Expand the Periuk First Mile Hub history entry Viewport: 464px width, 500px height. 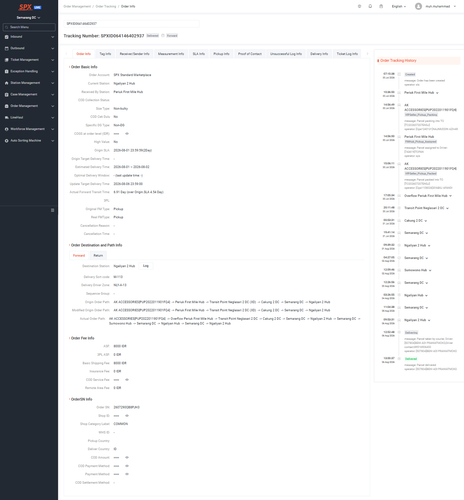pyautogui.click(x=437, y=93)
